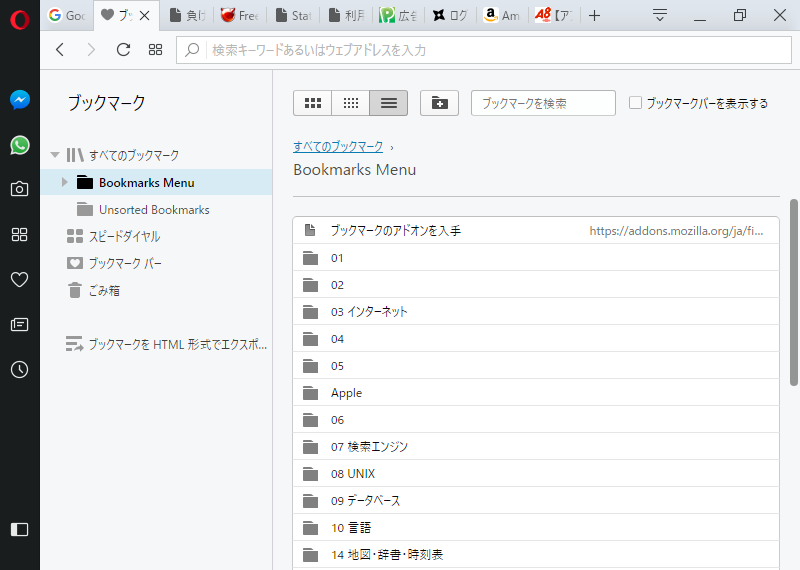This screenshot has height=570, width=800.
Task: Switch to the Stat tab
Action: tap(294, 15)
